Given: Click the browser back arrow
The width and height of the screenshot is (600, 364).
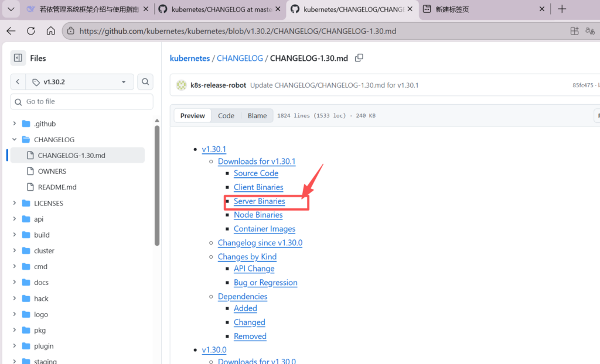Looking at the screenshot, I should [11, 31].
